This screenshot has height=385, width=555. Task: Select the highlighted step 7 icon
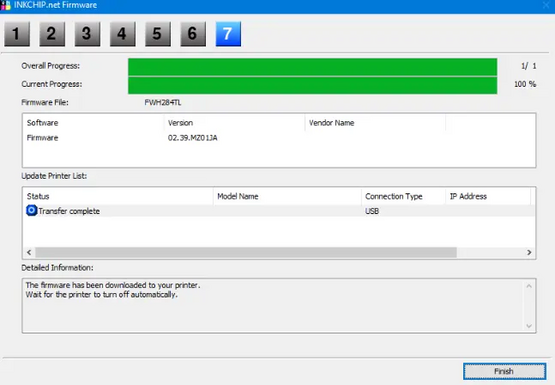228,34
